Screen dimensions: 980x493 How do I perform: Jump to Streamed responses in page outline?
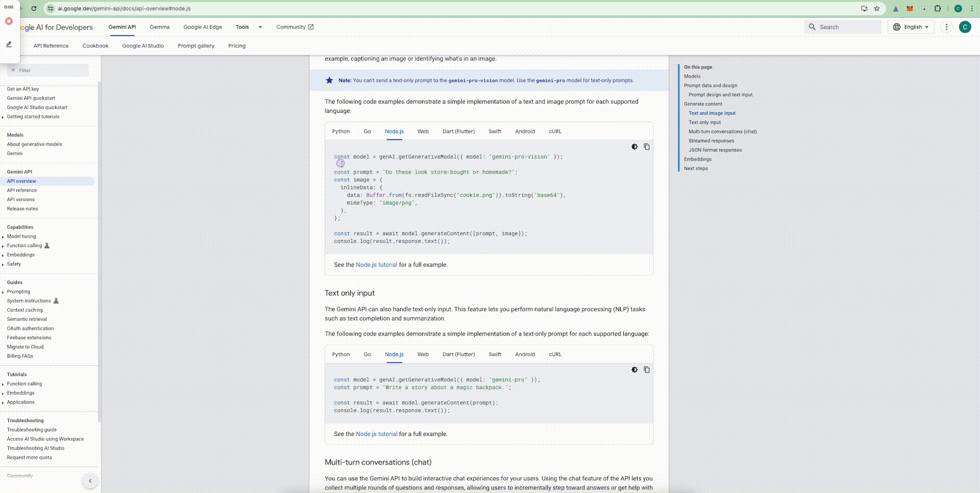[711, 141]
